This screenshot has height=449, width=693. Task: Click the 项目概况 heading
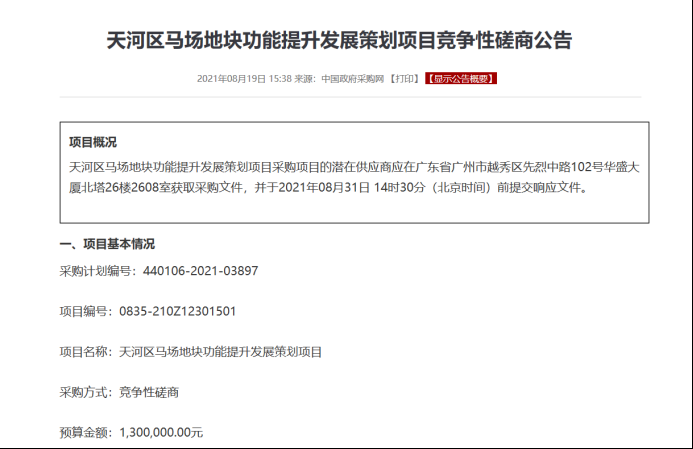point(93,142)
